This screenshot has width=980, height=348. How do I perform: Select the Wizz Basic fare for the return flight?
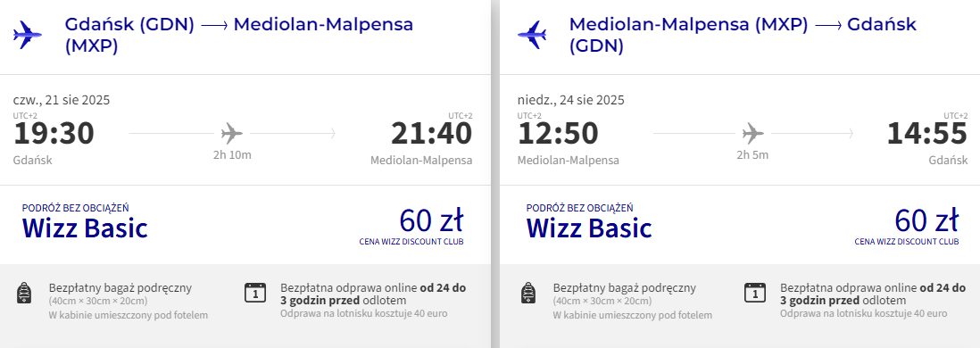(589, 228)
